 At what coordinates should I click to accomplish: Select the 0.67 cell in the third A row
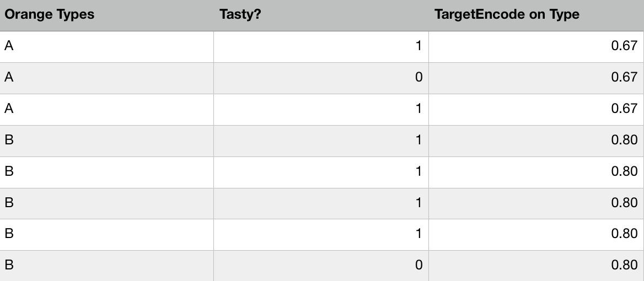[624, 109]
